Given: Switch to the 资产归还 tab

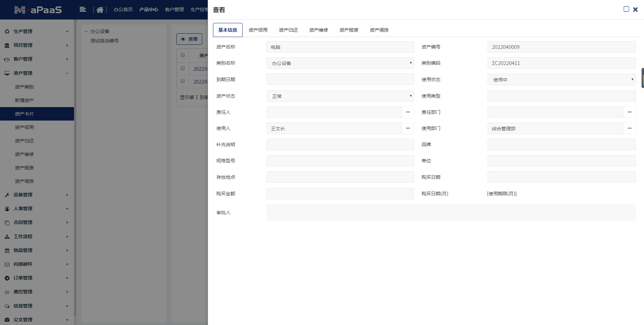Looking at the screenshot, I should pyautogui.click(x=288, y=30).
